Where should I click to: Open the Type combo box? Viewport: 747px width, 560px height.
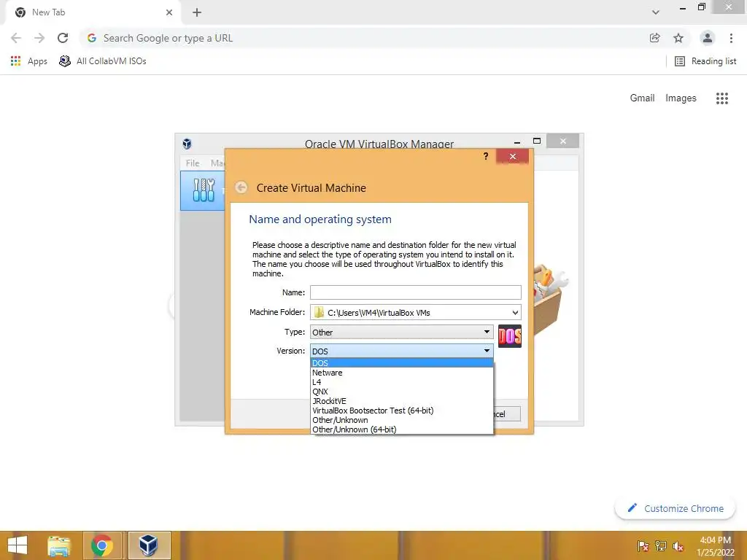(x=402, y=332)
